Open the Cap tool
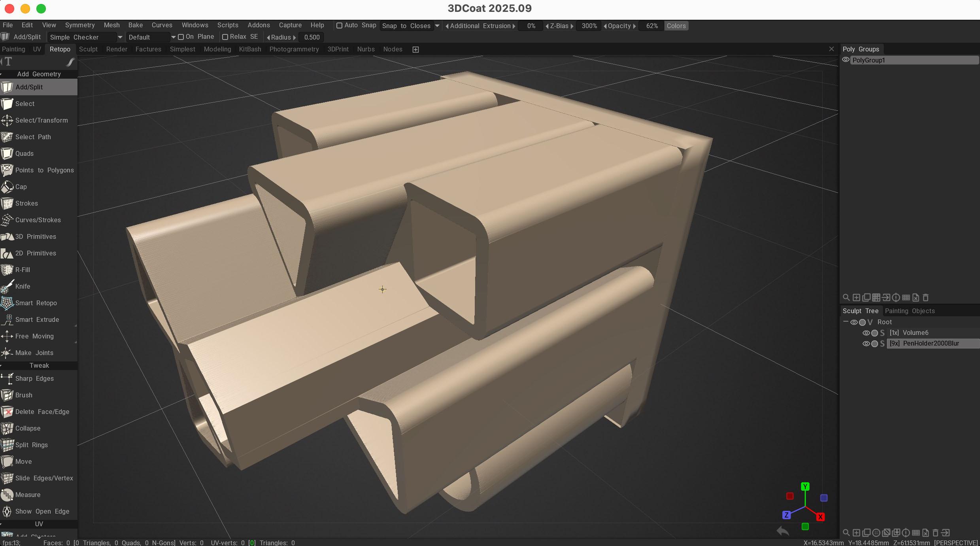Image resolution: width=980 pixels, height=546 pixels. 21,187
